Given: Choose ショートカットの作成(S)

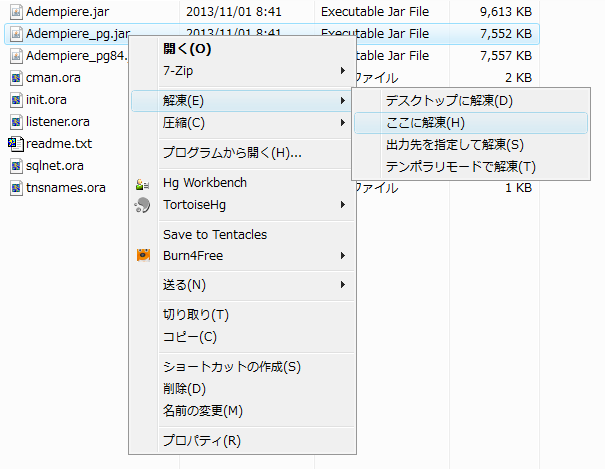Looking at the screenshot, I should (x=242, y=366).
